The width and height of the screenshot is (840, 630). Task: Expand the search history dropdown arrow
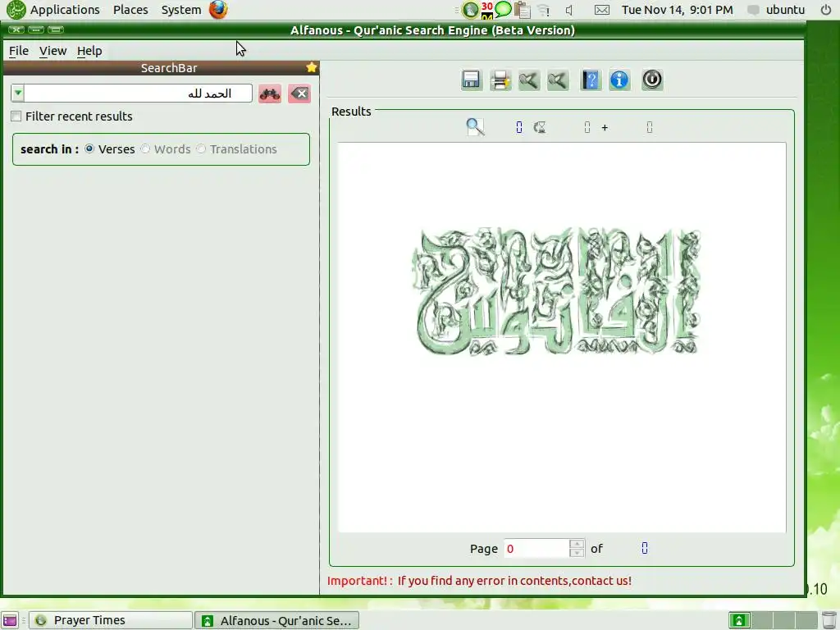[x=18, y=94]
